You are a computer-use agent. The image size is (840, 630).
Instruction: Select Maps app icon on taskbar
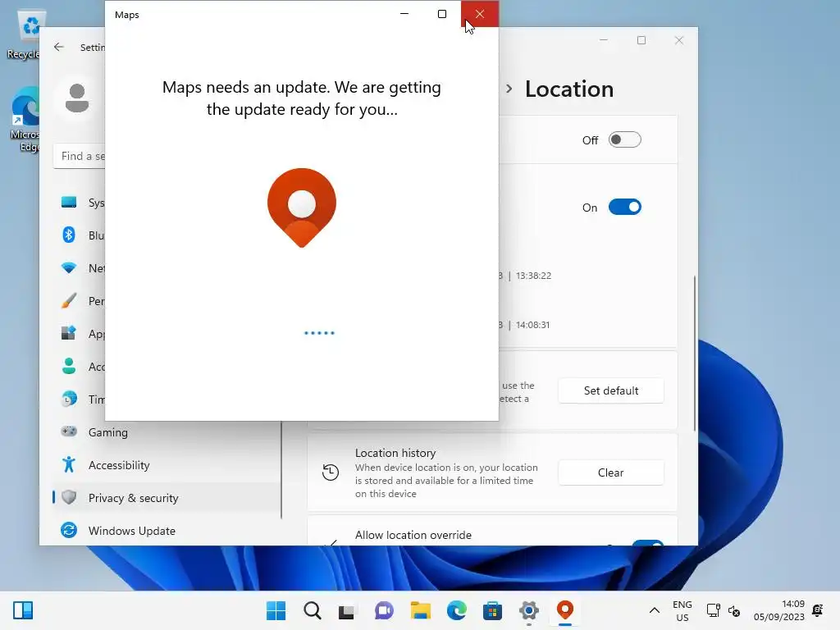pos(565,610)
